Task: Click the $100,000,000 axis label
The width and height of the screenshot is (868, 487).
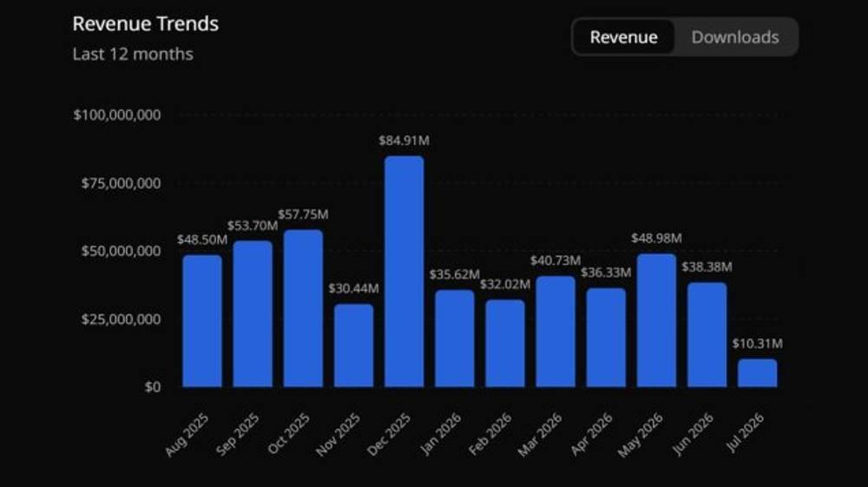Action: click(x=117, y=115)
